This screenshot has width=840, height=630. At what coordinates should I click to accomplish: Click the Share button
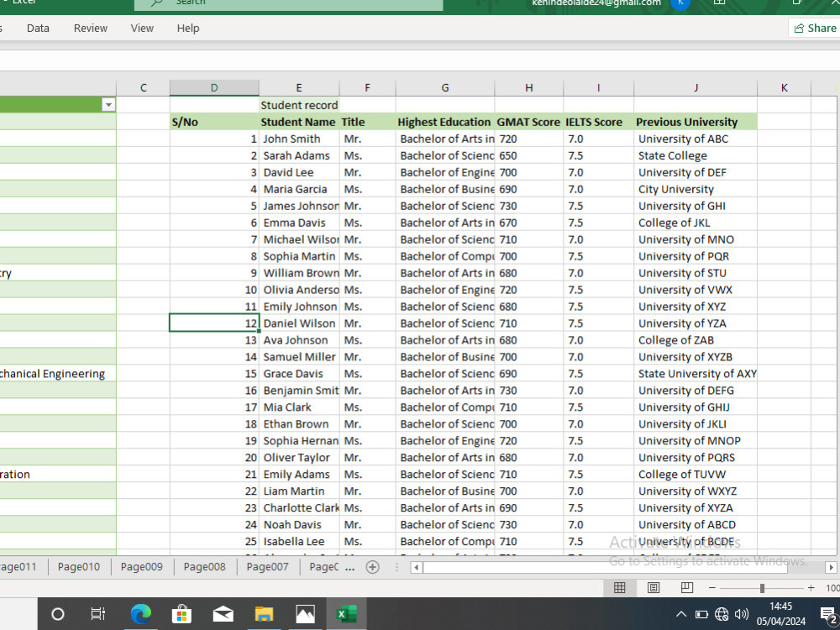coord(815,28)
